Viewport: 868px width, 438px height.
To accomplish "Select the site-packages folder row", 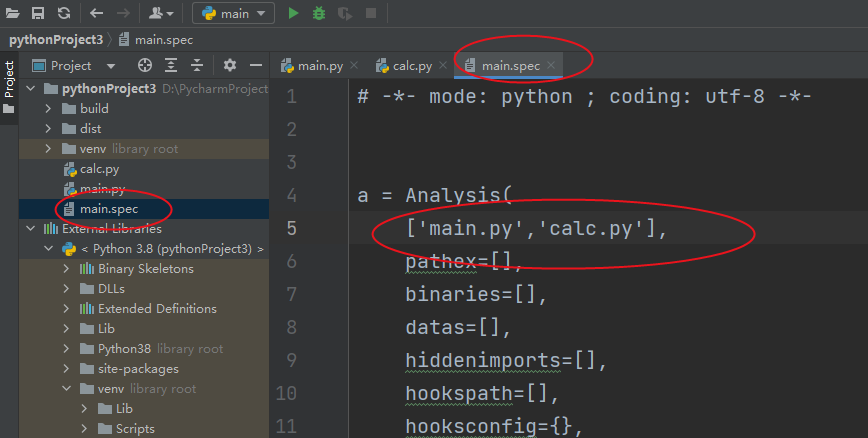I will coord(144,369).
